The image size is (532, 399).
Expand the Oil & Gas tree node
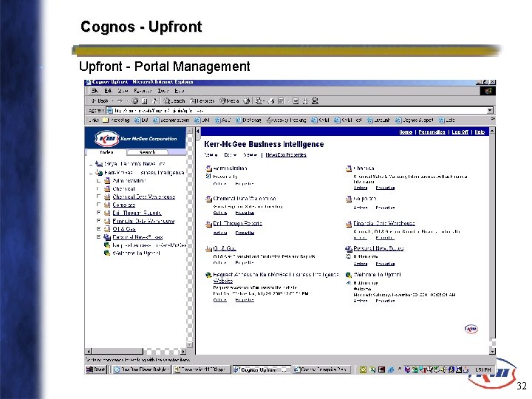[x=98, y=229]
